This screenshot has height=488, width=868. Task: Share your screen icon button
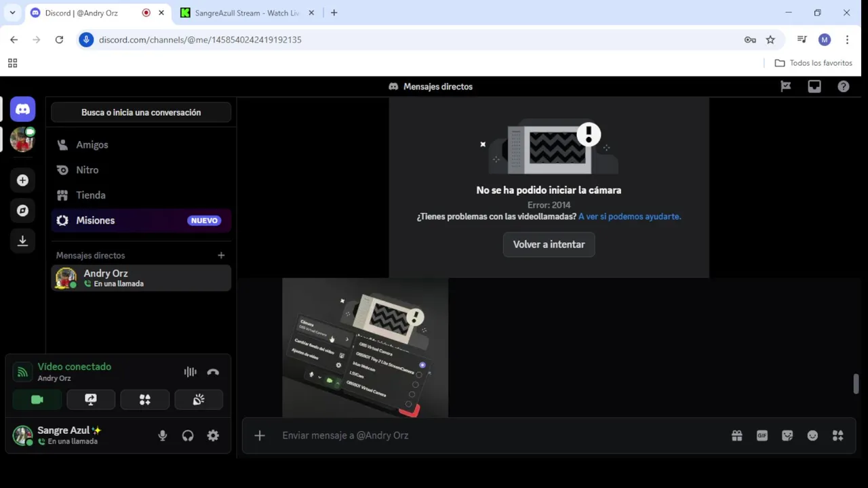pyautogui.click(x=91, y=400)
